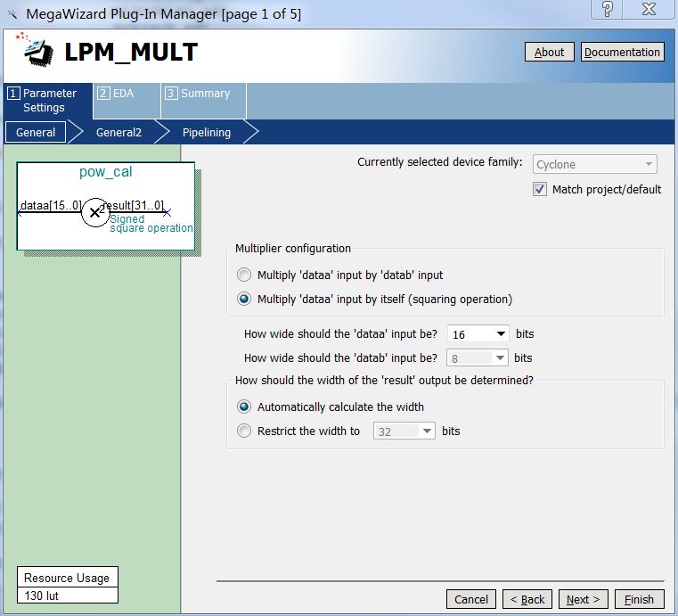The width and height of the screenshot is (678, 616).
Task: Open the restrict width 32 bits dropdown
Action: [x=404, y=431]
